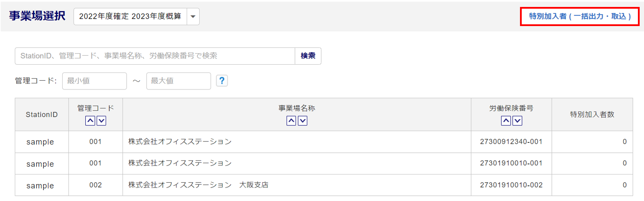
Task: Click the 特別加入者数 column header
Action: [592, 115]
